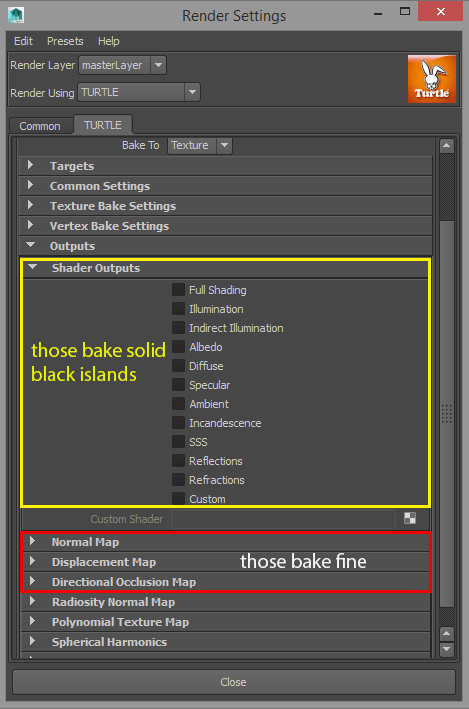Click the Custom Shader input field
This screenshot has height=709, width=469.
coord(284,519)
